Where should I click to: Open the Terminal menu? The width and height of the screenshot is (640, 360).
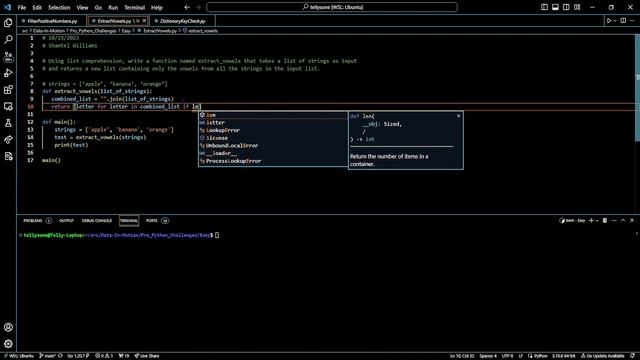(135, 7)
